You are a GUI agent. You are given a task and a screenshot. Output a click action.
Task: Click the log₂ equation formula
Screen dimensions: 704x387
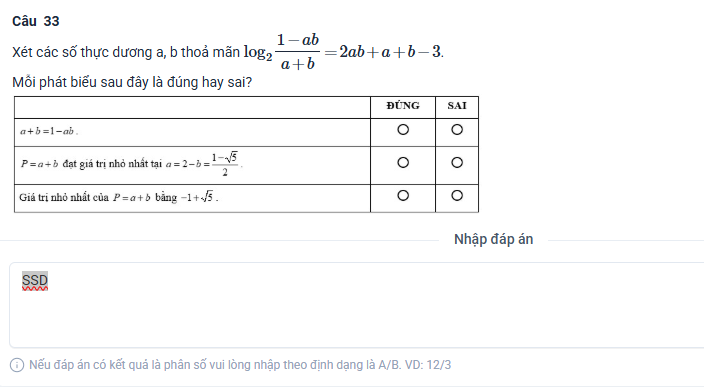point(343,52)
